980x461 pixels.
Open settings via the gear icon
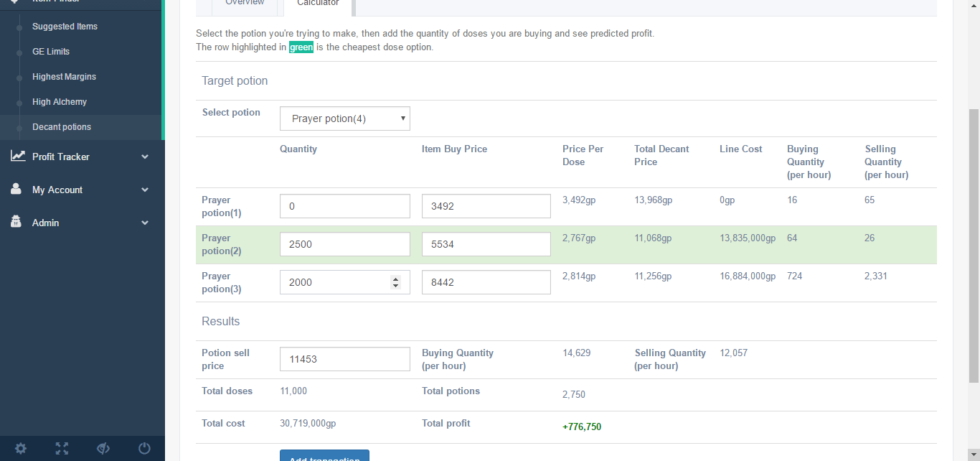[21, 449]
